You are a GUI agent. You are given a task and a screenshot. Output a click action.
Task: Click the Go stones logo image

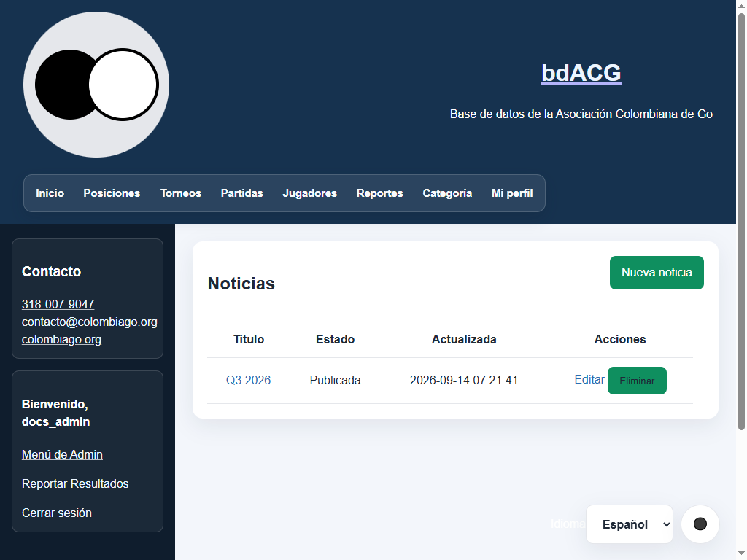(x=96, y=85)
